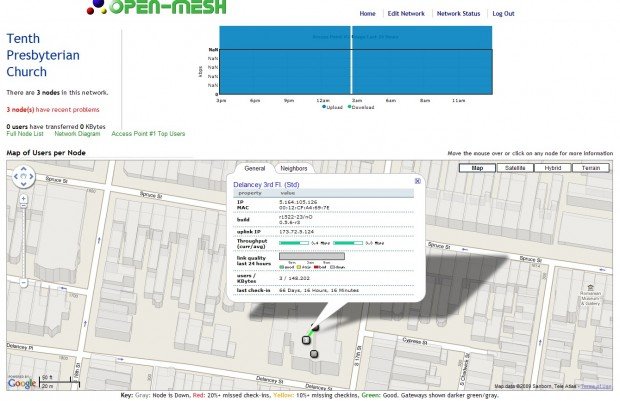Screen dimensions: 620x401
Task: Click the IP address value in the popup
Action: pyautogui.click(x=298, y=202)
